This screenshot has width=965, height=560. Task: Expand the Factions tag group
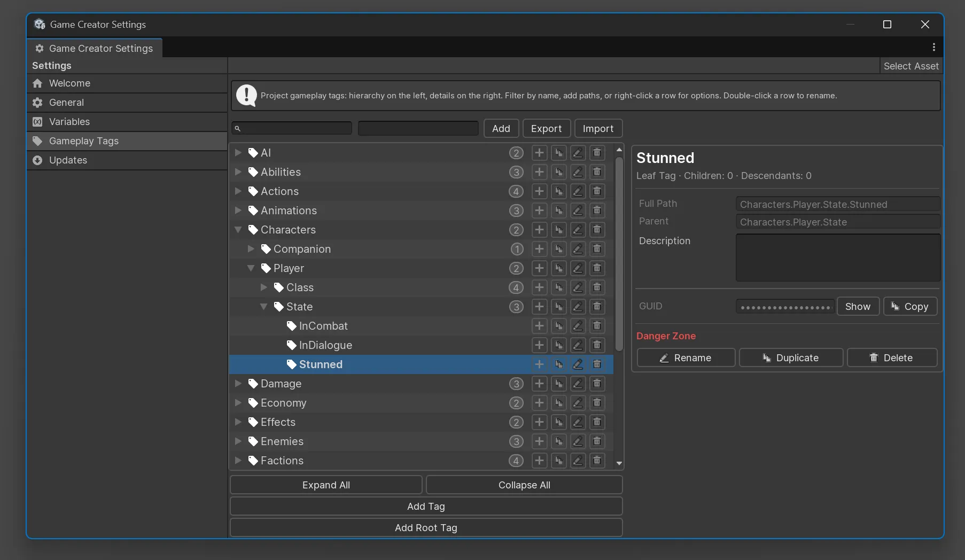(x=238, y=461)
